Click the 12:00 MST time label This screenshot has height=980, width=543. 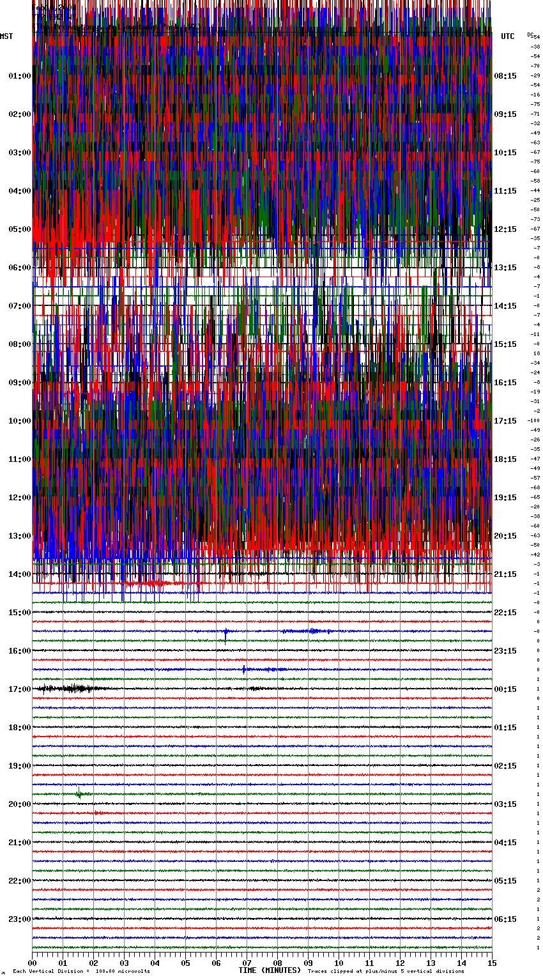pyautogui.click(x=20, y=498)
